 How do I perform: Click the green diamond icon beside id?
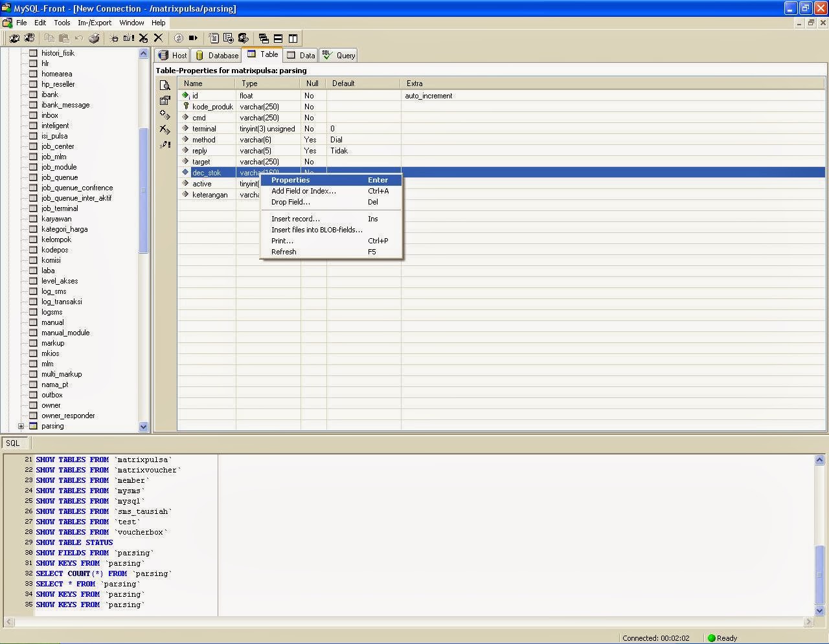[x=186, y=95]
